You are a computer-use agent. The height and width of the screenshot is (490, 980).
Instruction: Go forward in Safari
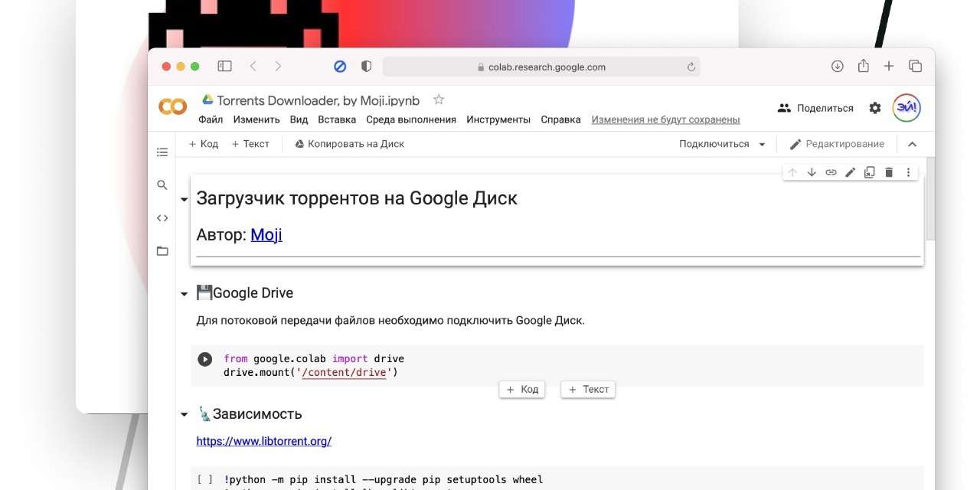(278, 67)
